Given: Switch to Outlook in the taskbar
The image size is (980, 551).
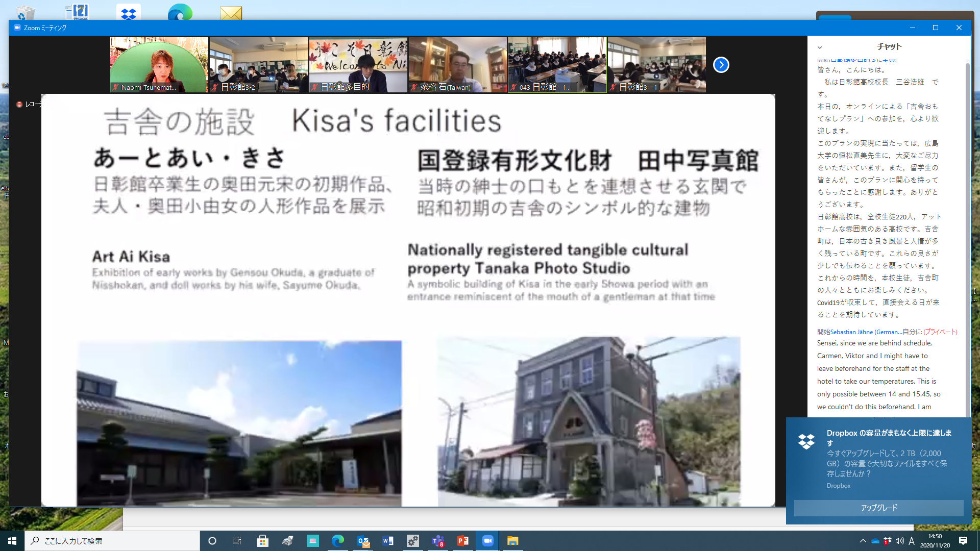Looking at the screenshot, I should tap(363, 541).
